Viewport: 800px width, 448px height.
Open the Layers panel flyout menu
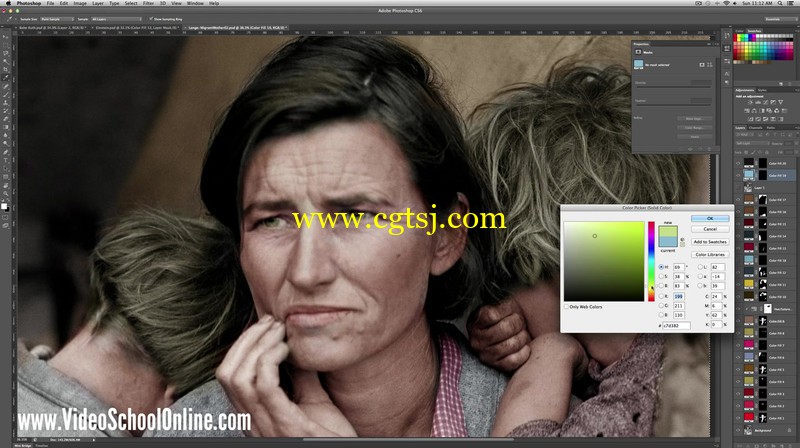click(x=797, y=128)
